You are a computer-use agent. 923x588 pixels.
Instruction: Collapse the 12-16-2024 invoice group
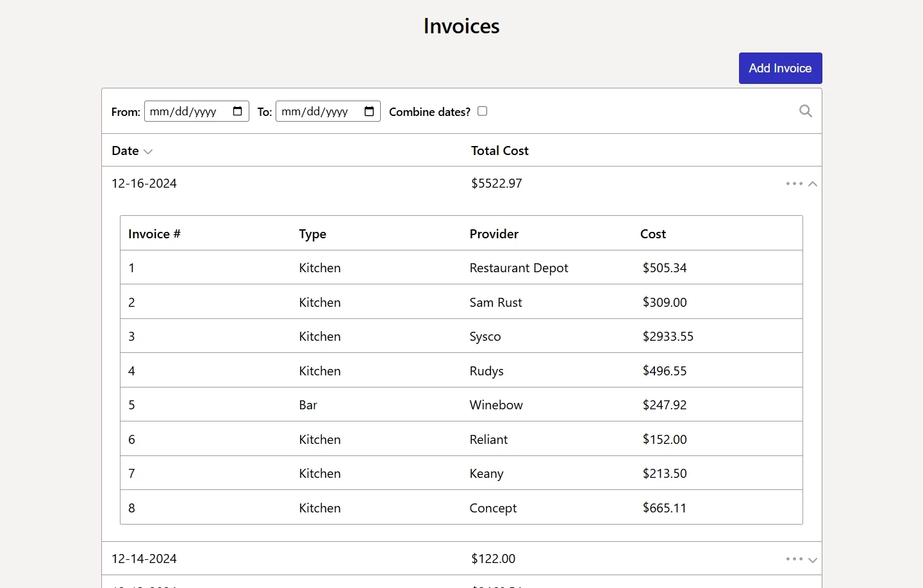(x=813, y=184)
